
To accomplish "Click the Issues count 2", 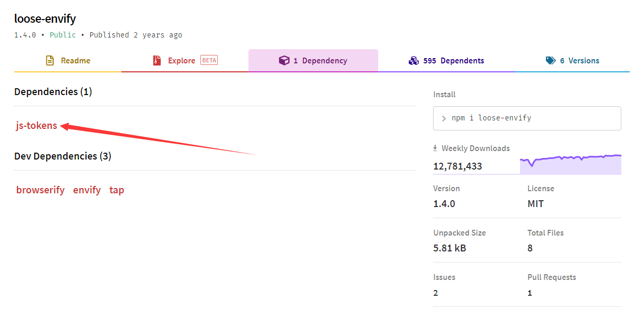I will tap(436, 293).
